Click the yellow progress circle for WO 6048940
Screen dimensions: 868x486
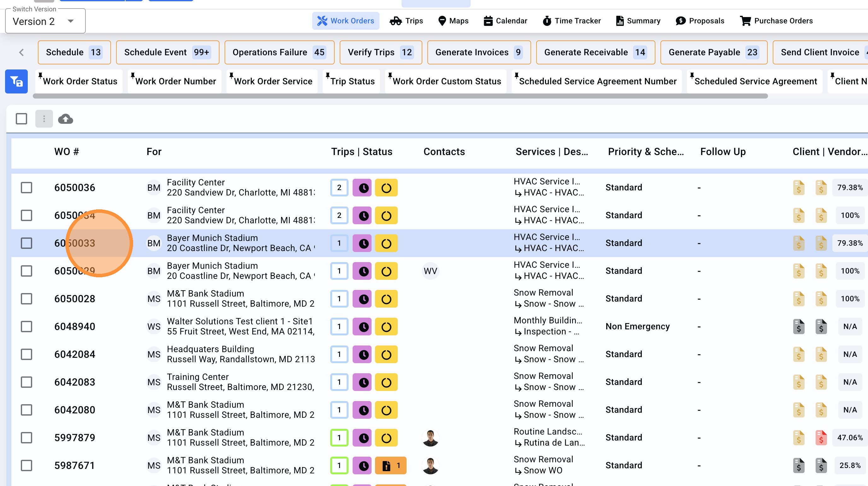coord(386,327)
